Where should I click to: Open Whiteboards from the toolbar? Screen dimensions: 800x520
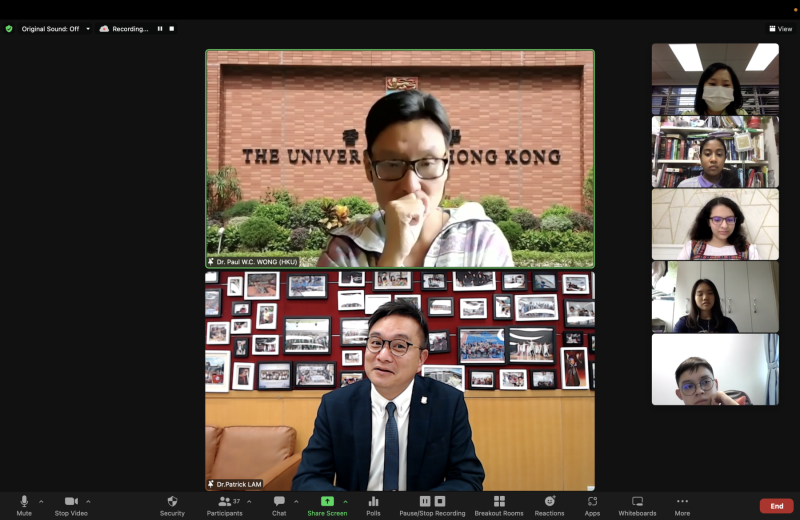tap(637, 505)
